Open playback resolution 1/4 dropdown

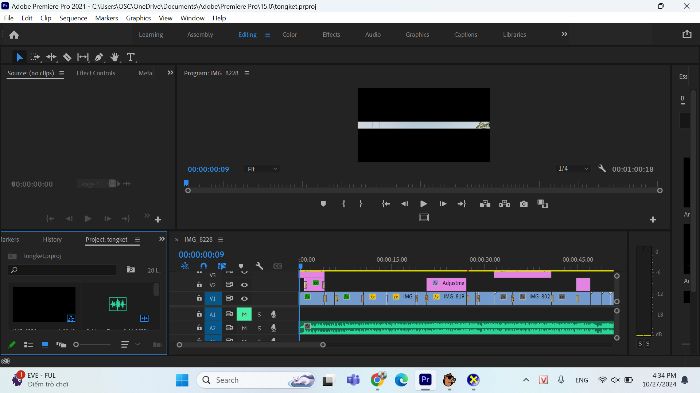(573, 168)
